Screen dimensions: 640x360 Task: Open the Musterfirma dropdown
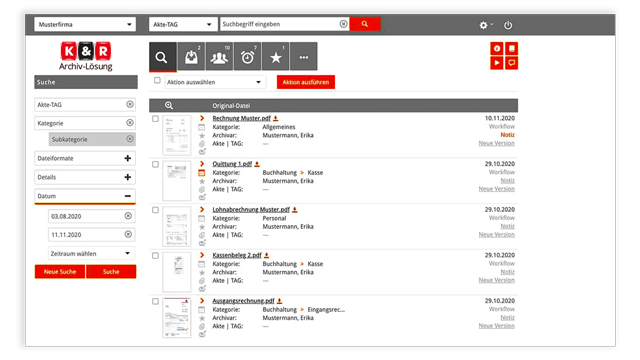tap(85, 24)
